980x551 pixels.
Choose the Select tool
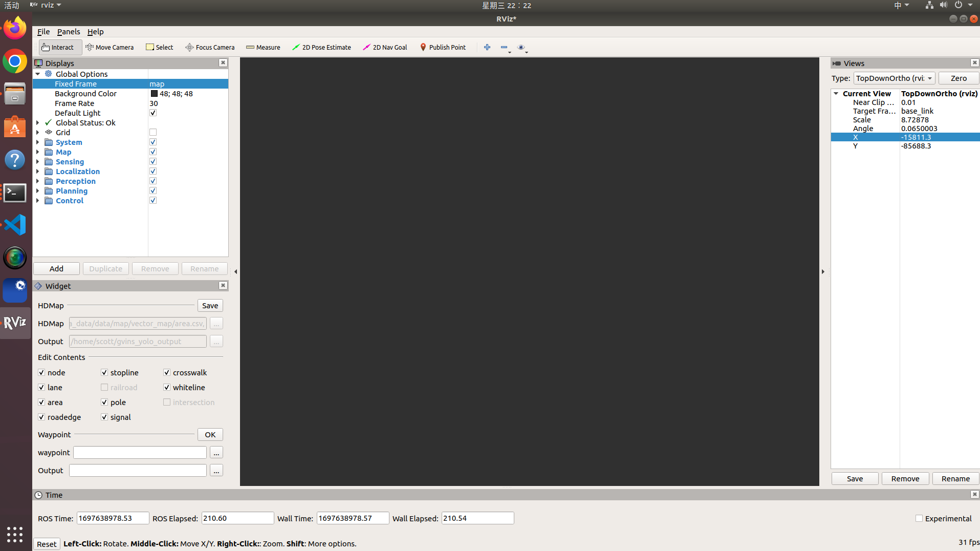coord(159,47)
